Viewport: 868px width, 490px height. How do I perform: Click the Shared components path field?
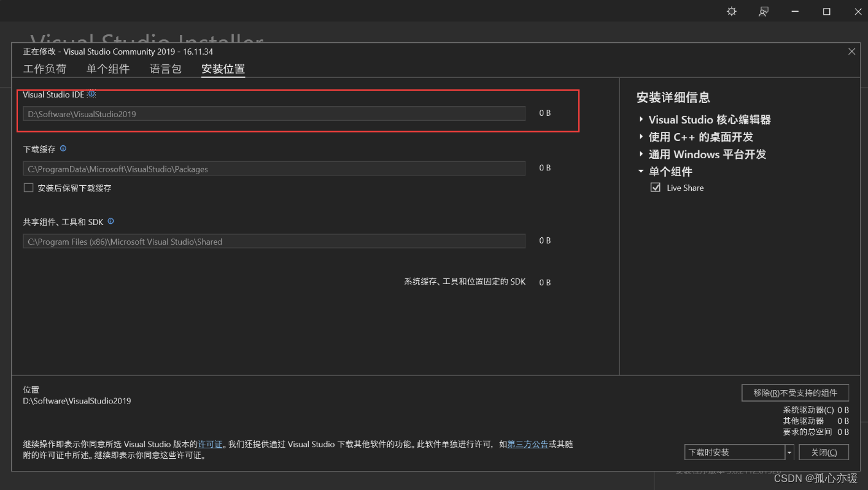coord(274,241)
